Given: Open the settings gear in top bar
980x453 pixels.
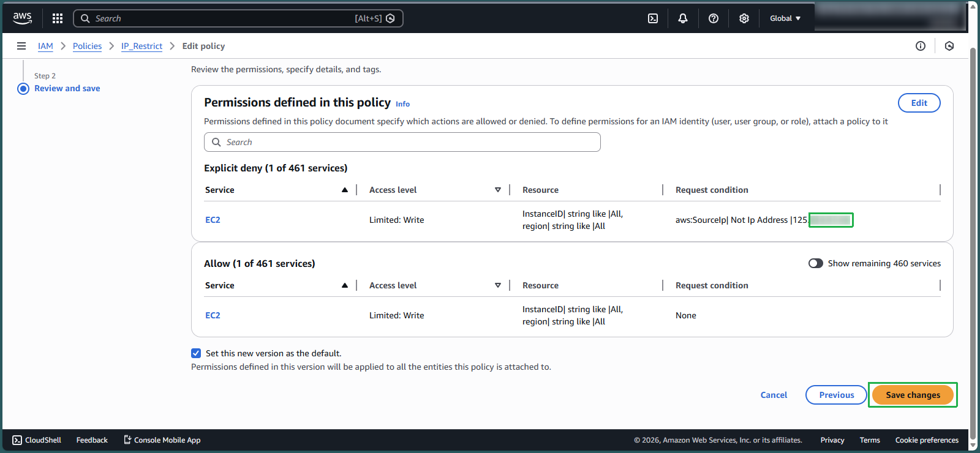Looking at the screenshot, I should 744,18.
